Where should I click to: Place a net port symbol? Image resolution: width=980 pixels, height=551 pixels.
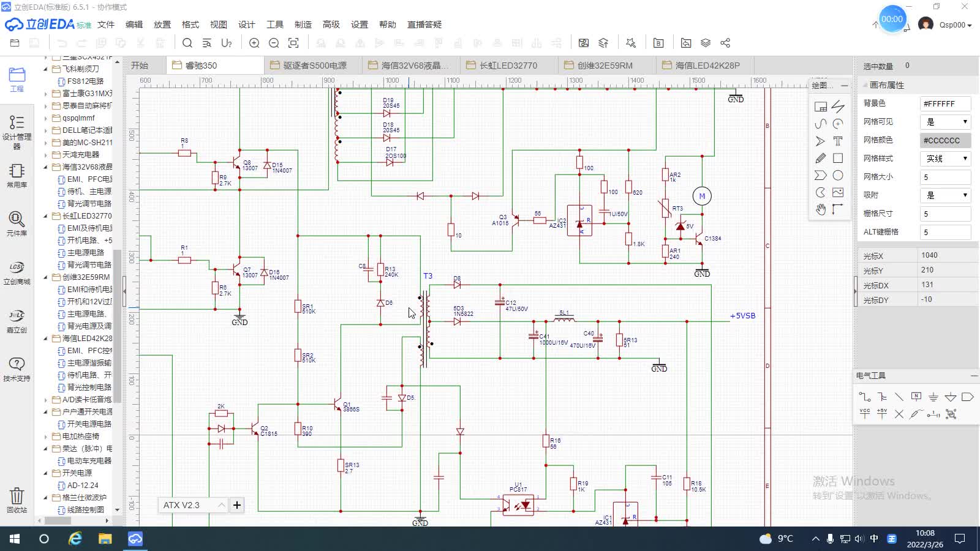click(x=968, y=397)
